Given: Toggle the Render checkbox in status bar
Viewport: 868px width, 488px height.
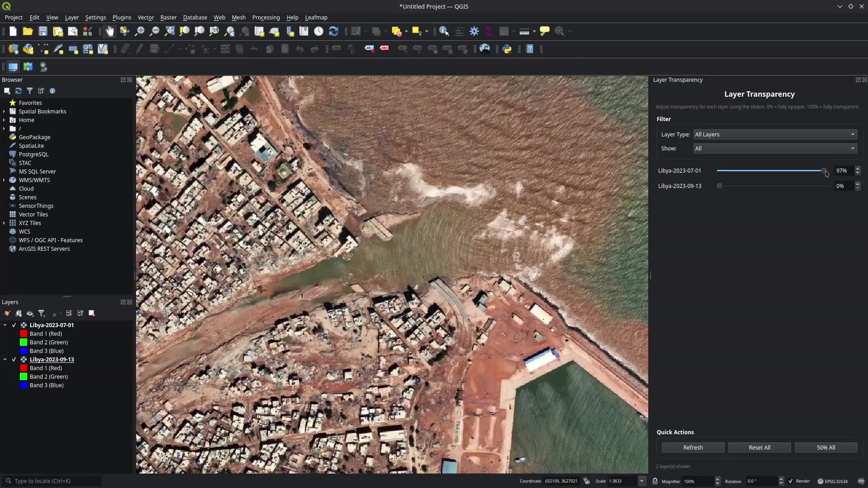Looking at the screenshot, I should (x=791, y=481).
